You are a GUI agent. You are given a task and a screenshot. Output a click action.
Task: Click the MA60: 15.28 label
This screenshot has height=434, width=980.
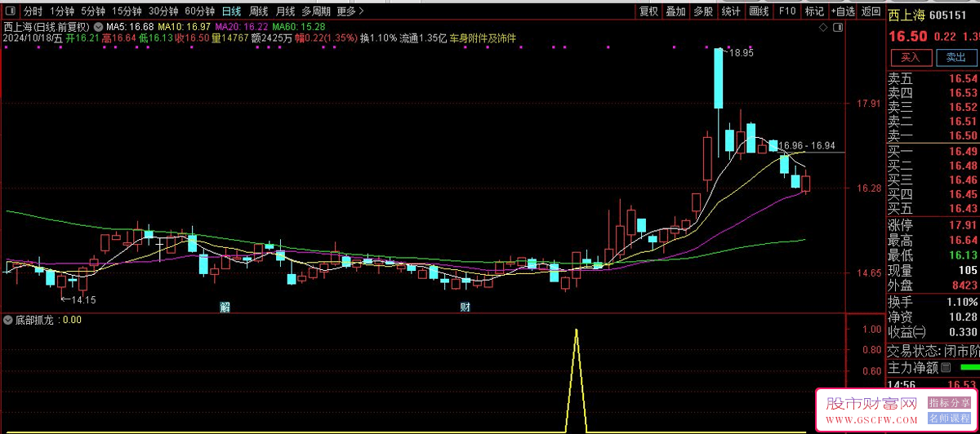pyautogui.click(x=299, y=27)
